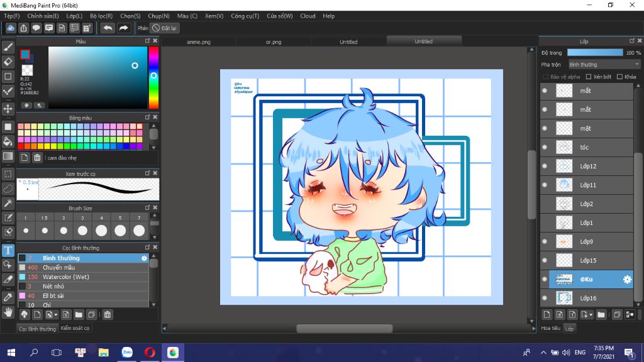644x362 pixels.
Task: Open the Bộ lọc(R) menu
Action: (x=101, y=16)
